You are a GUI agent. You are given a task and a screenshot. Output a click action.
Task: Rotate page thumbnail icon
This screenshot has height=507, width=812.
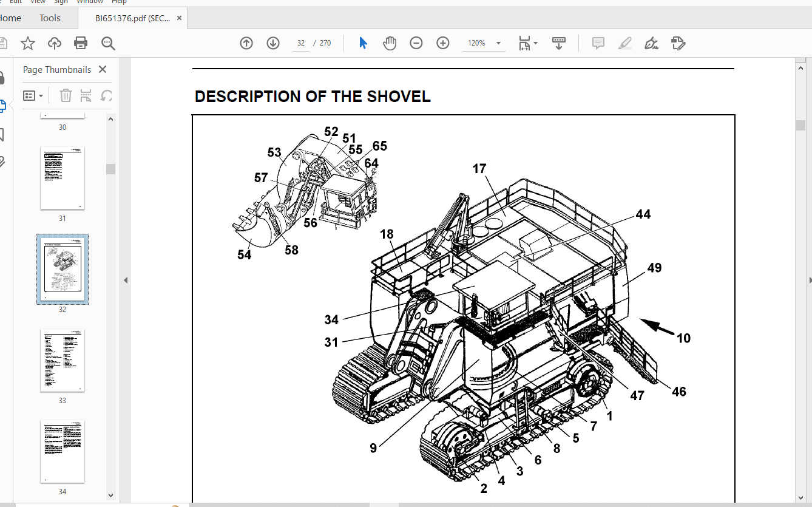pyautogui.click(x=106, y=95)
